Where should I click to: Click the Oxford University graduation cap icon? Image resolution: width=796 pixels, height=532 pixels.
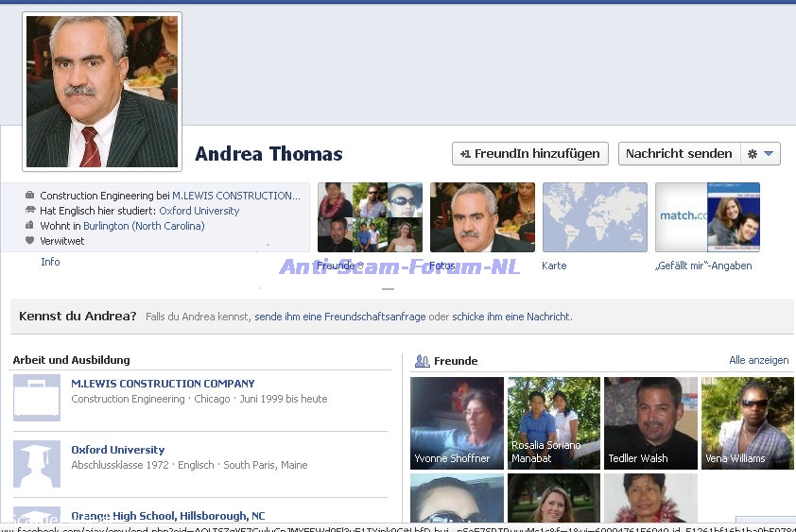coord(37,464)
